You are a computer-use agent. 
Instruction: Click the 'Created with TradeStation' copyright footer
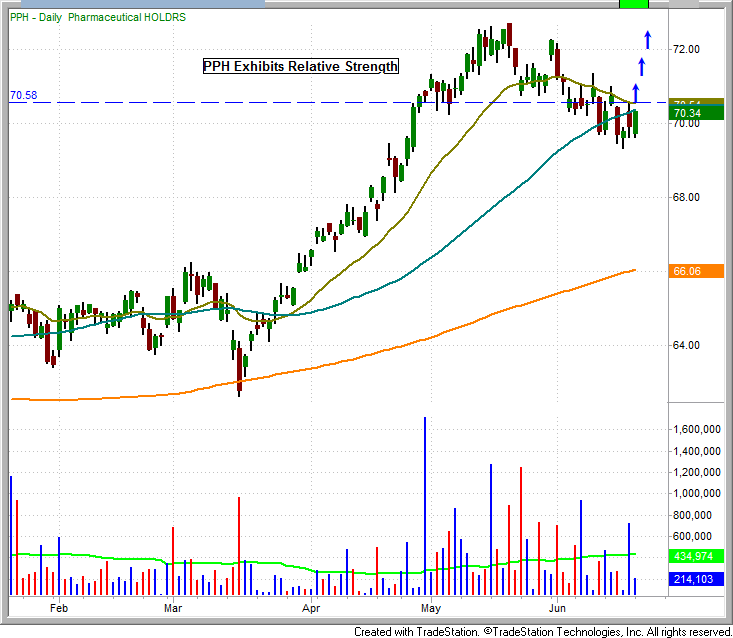[542, 632]
